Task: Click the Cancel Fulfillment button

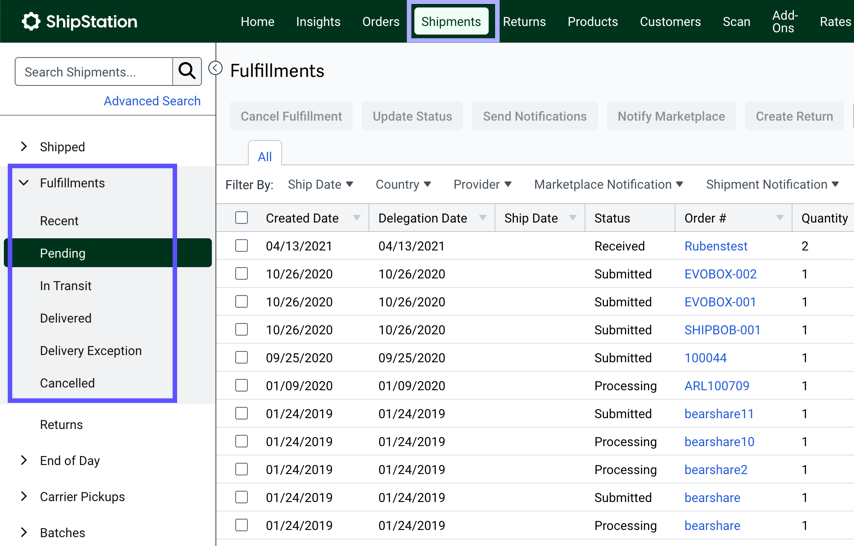Action: [x=291, y=116]
